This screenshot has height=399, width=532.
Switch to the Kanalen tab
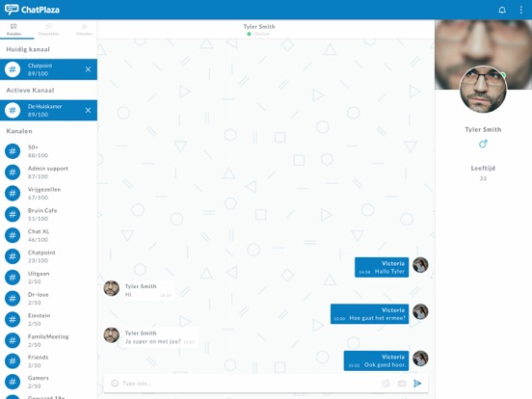pyautogui.click(x=13, y=30)
